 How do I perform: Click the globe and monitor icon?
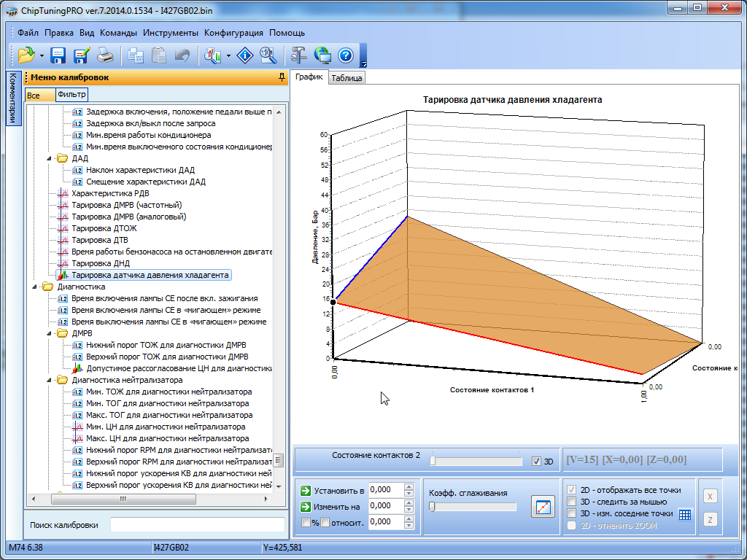(322, 55)
